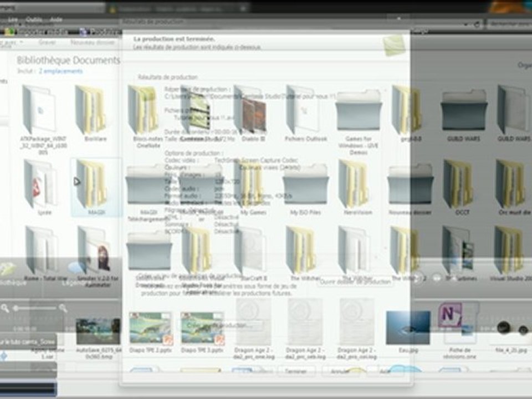Click Ouvrir dossier de production button
The image size is (532, 399).
click(x=355, y=282)
